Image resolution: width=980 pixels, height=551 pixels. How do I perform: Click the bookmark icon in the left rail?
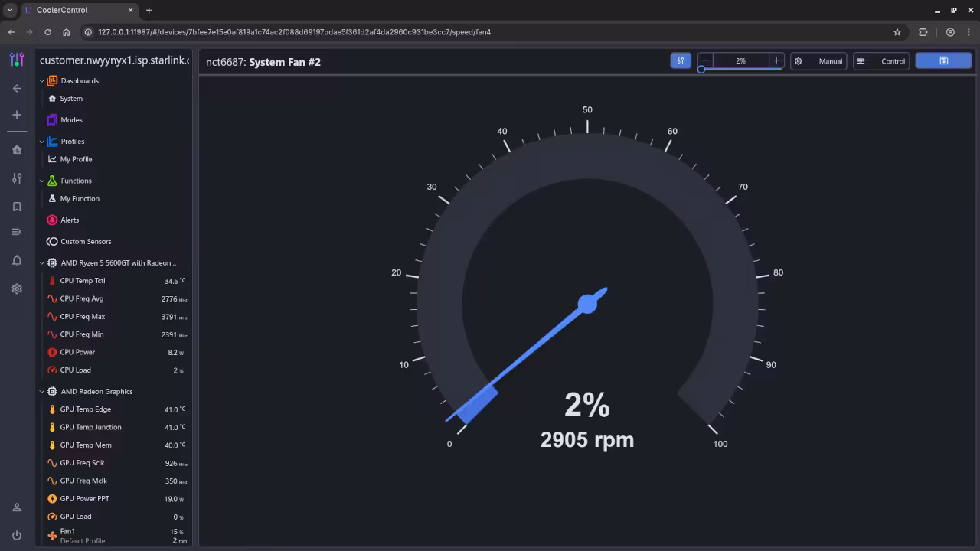pos(17,206)
